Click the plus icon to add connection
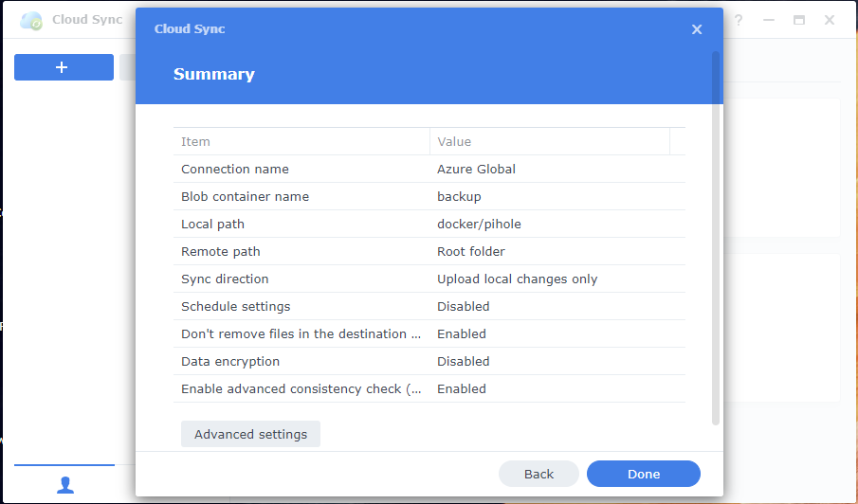The image size is (858, 504). pyautogui.click(x=64, y=67)
